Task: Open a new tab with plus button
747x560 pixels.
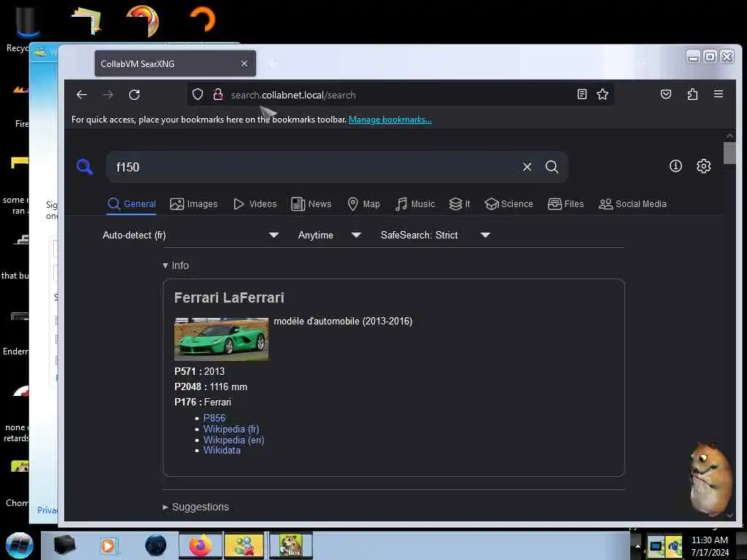Action: [273, 63]
